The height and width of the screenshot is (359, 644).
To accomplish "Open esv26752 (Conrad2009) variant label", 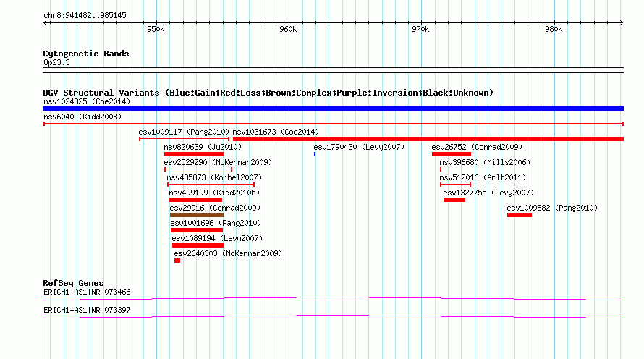I will tap(477, 147).
